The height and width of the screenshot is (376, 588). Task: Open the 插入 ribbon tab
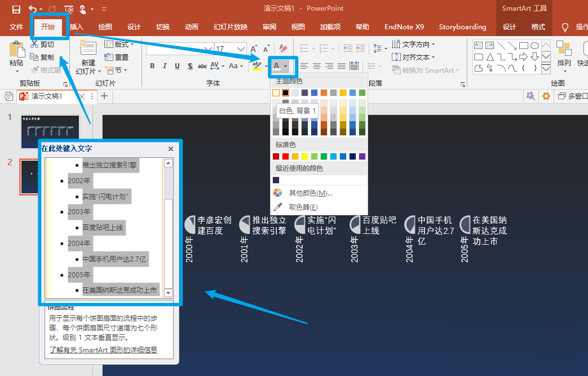pos(77,27)
